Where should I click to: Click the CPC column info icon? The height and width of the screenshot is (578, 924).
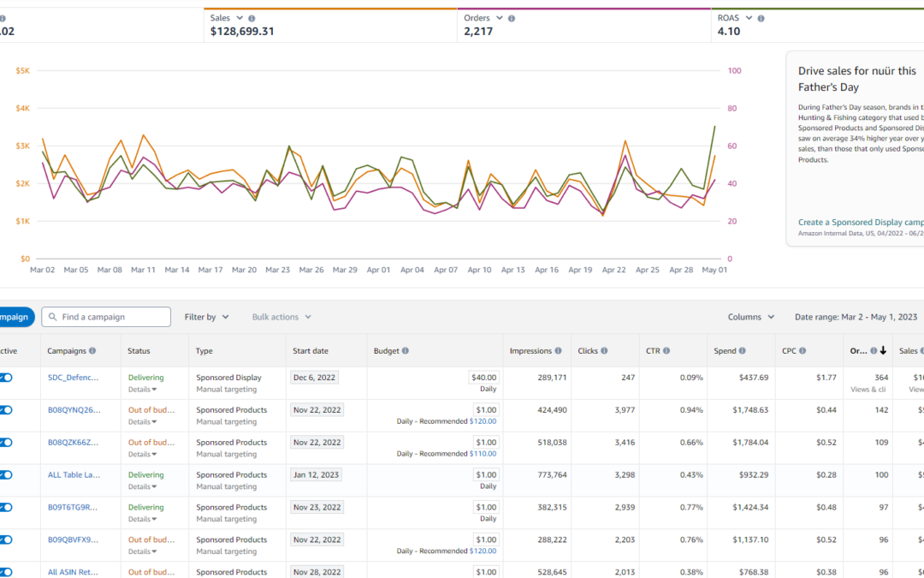point(803,351)
